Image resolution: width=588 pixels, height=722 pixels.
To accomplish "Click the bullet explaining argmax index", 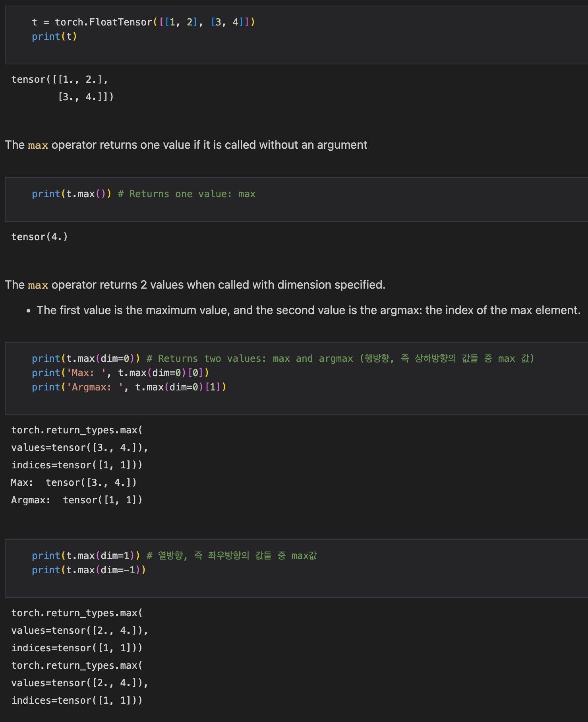I will [308, 310].
